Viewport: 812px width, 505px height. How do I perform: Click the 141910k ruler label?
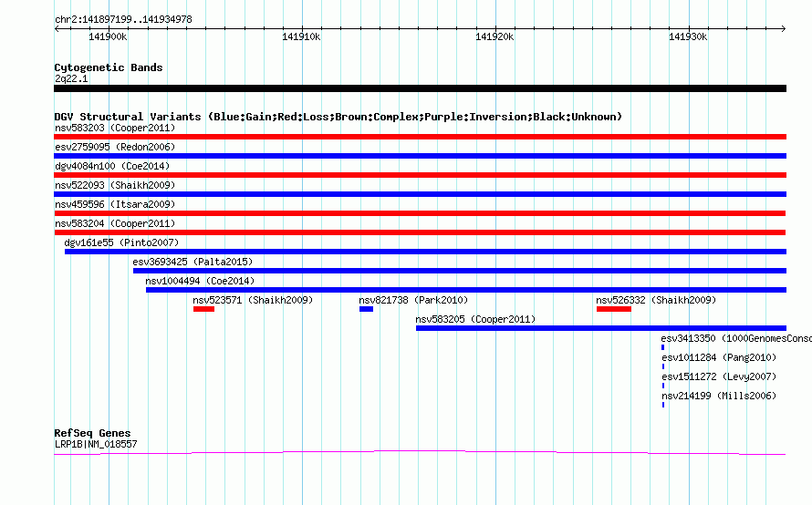tap(301, 36)
